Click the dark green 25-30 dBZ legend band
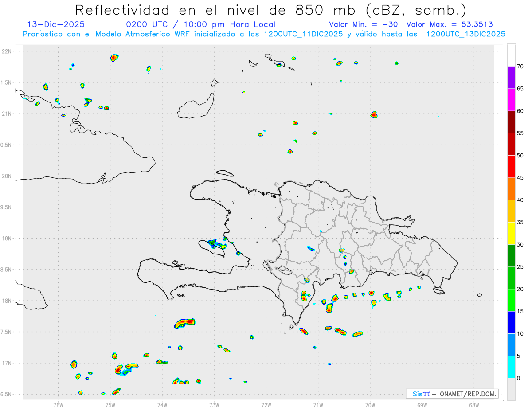Screen dimensions: 532x411 coord(511,255)
